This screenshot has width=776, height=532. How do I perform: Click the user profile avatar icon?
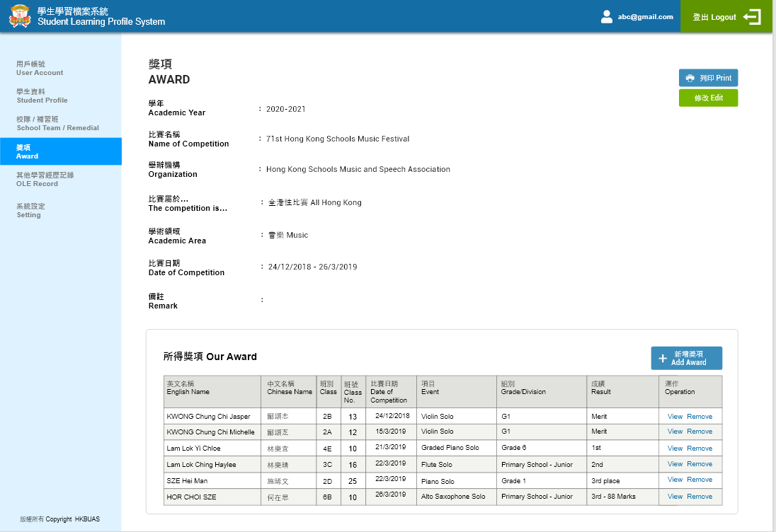[x=606, y=17]
